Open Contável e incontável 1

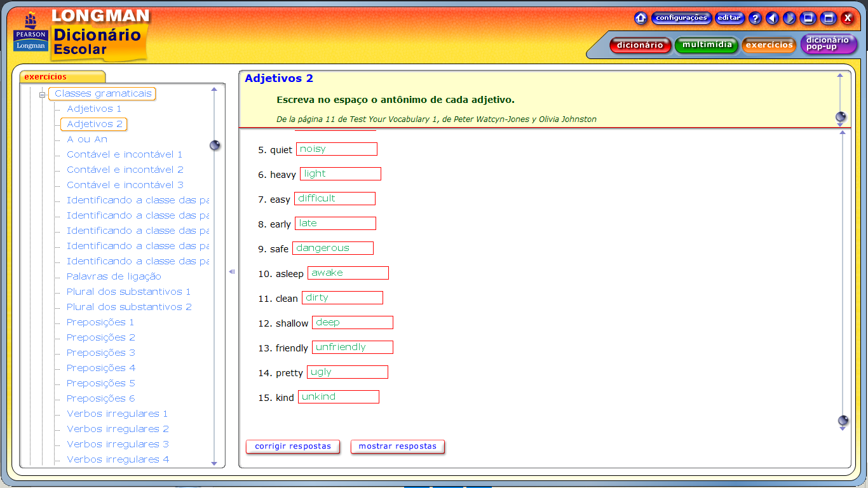(125, 154)
